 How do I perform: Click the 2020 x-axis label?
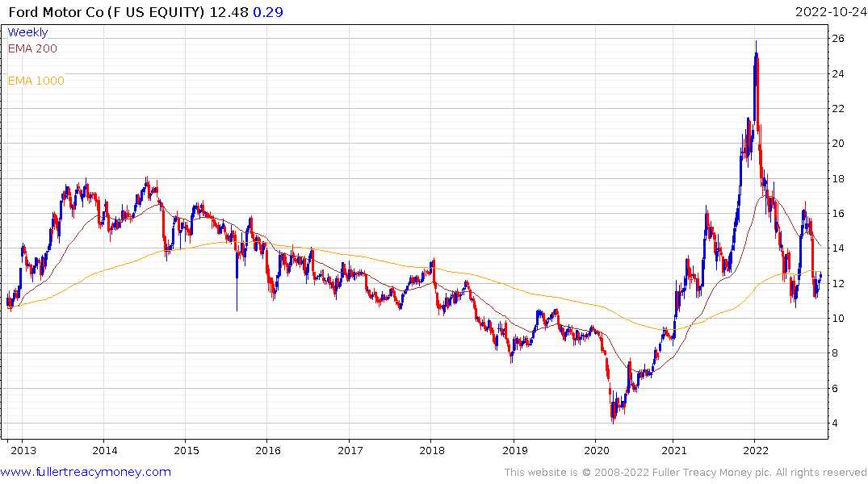pos(596,450)
